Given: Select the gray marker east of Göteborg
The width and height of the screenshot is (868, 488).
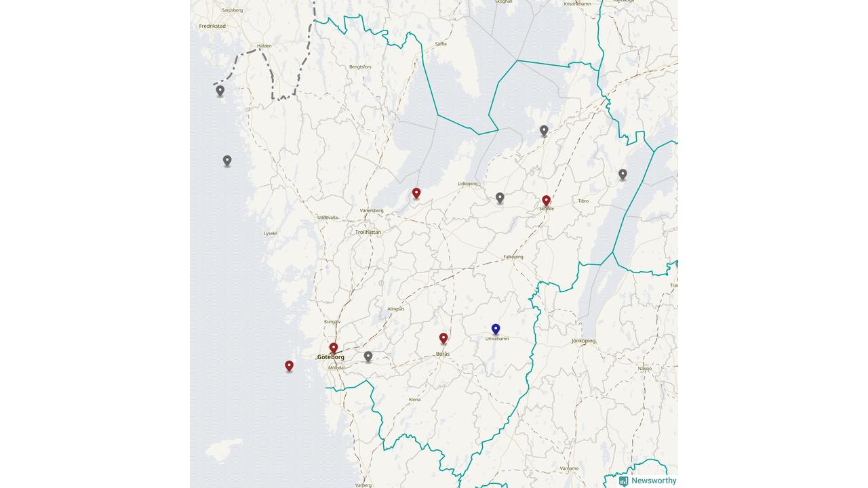Looking at the screenshot, I should (x=368, y=357).
